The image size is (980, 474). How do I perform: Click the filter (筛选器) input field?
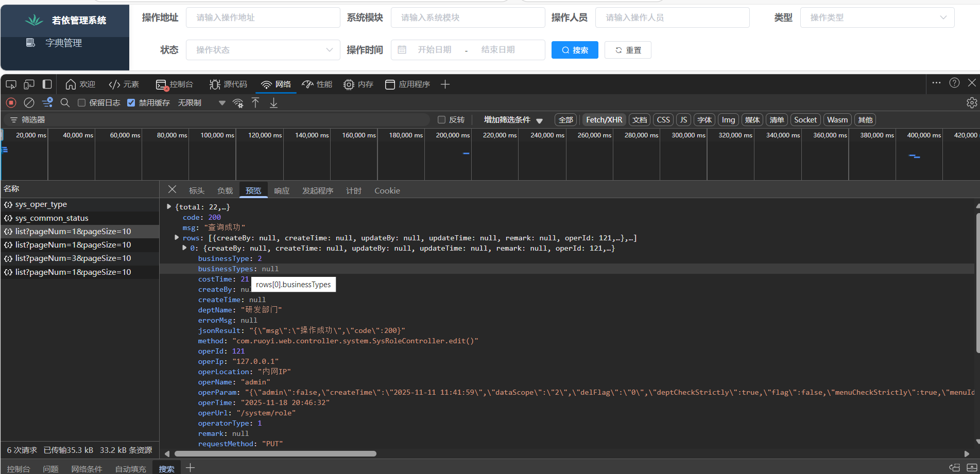pyautogui.click(x=216, y=119)
